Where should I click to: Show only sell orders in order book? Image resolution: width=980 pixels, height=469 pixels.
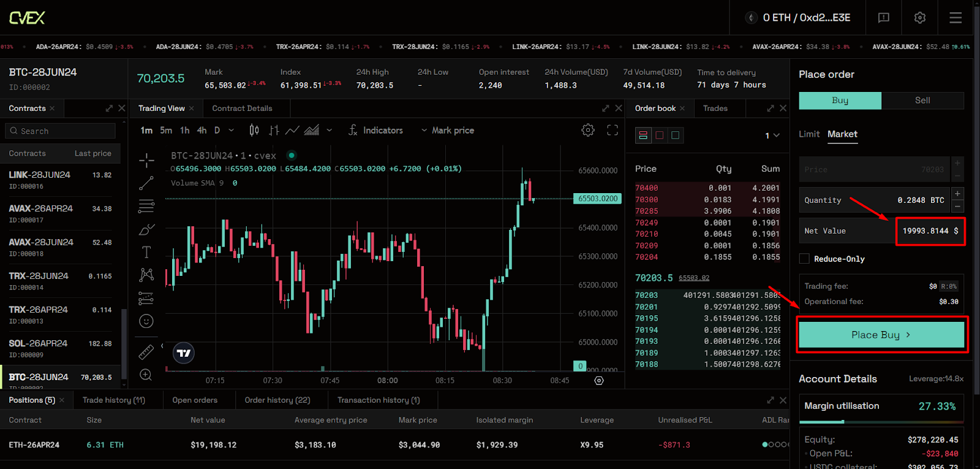click(x=660, y=135)
